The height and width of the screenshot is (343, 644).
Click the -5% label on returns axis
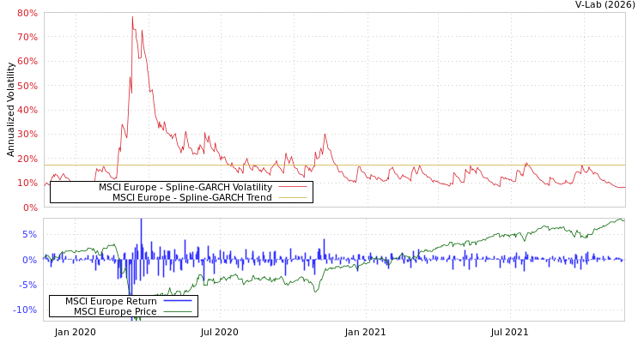click(27, 285)
